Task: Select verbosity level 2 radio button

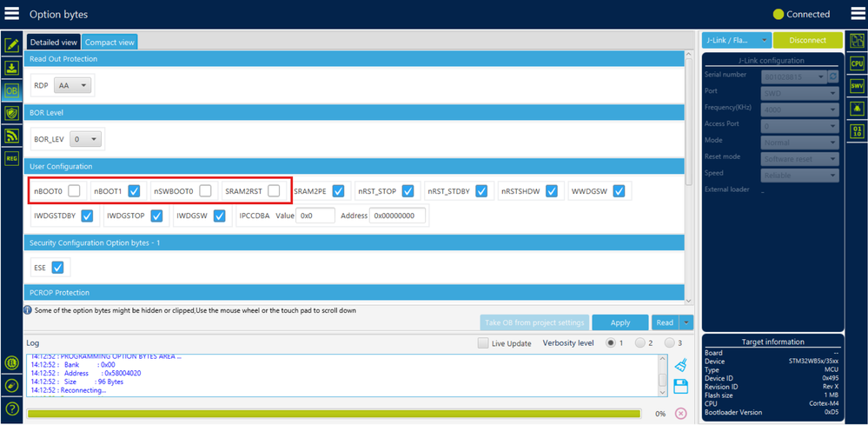Action: (x=640, y=342)
